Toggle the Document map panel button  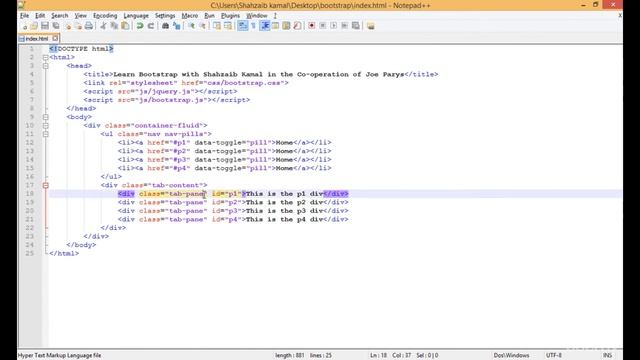click(287, 26)
